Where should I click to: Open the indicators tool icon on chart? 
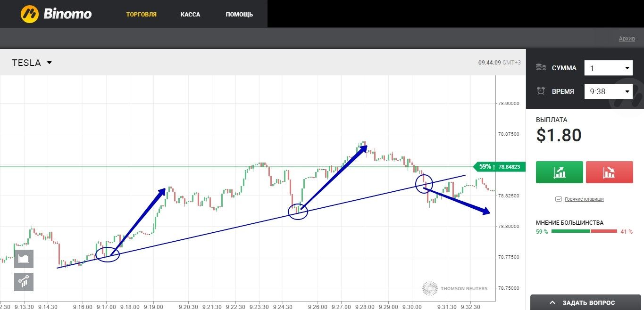[24, 282]
